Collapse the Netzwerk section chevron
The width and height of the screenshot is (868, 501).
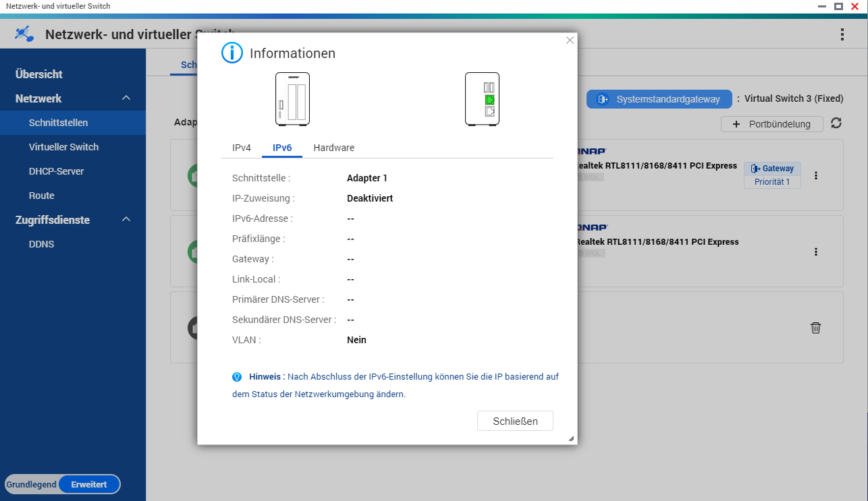(x=126, y=98)
